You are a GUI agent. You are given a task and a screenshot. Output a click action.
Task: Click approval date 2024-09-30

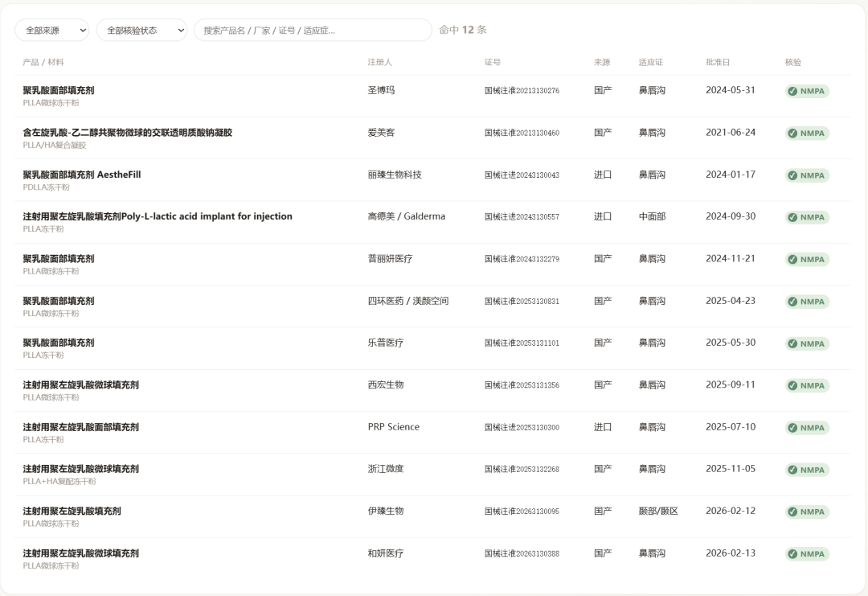(x=731, y=216)
